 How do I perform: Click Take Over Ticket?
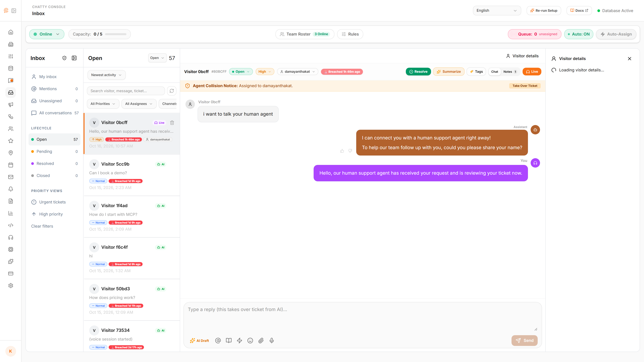(x=525, y=86)
